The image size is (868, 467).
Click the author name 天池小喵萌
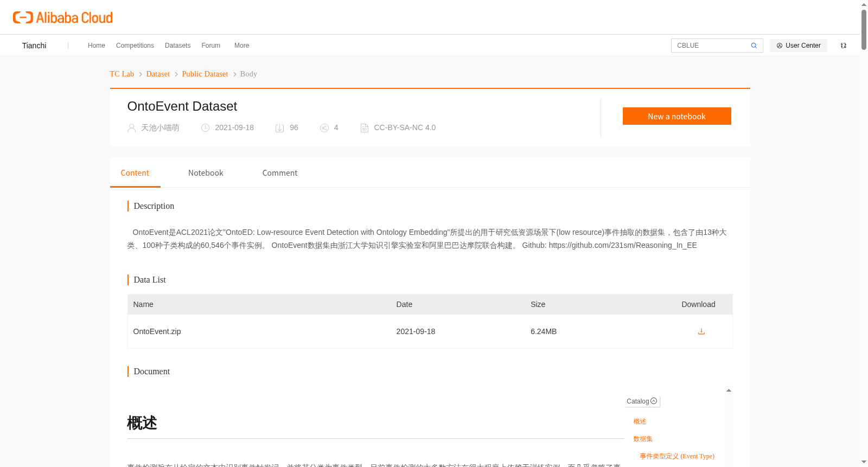[x=160, y=128]
